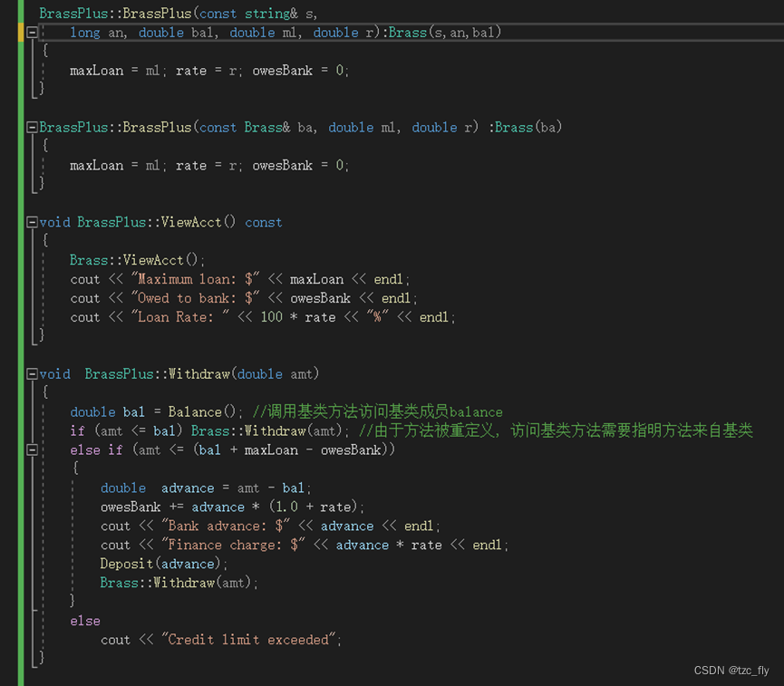The height and width of the screenshot is (686, 784).
Task: Collapse BrassPlus(const Brass& ba) constructor block
Action: [x=32, y=127]
